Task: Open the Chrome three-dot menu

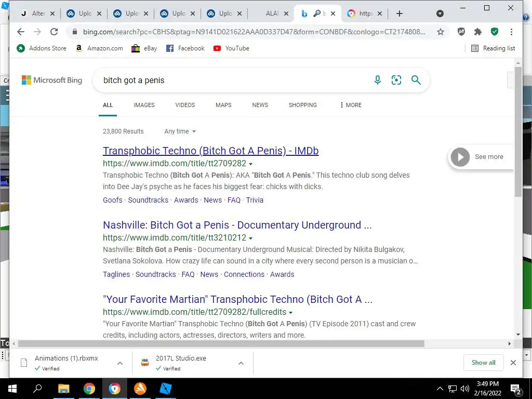Action: click(511, 32)
